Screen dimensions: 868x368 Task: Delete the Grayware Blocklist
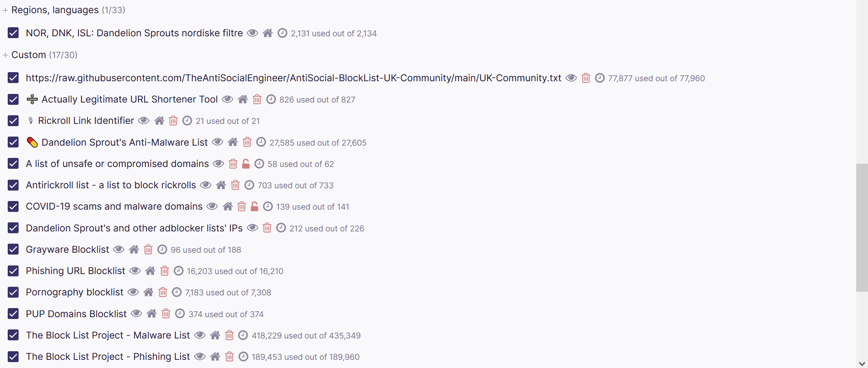click(148, 249)
